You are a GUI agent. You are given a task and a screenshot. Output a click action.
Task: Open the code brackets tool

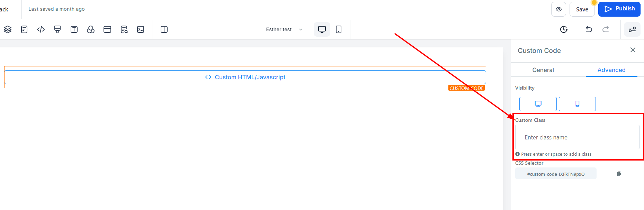pyautogui.click(x=41, y=29)
